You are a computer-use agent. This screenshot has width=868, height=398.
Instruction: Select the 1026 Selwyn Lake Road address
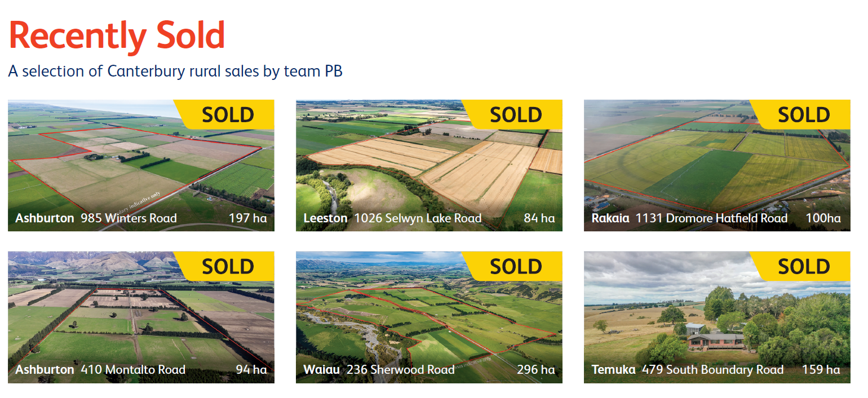pyautogui.click(x=418, y=218)
